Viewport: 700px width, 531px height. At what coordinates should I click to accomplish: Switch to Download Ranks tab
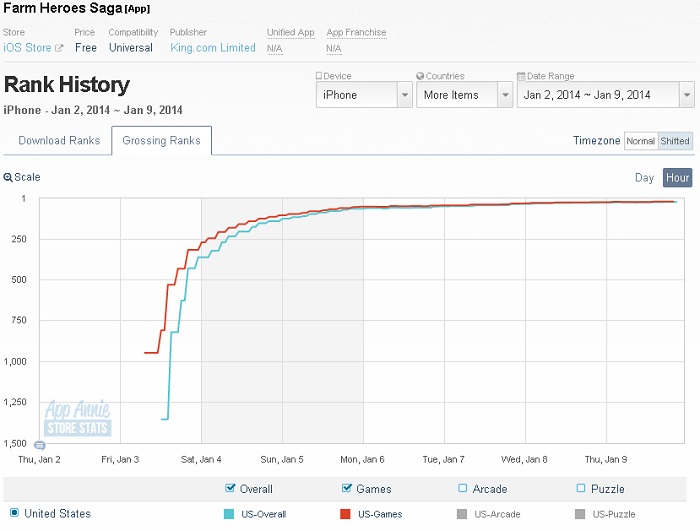click(x=59, y=141)
